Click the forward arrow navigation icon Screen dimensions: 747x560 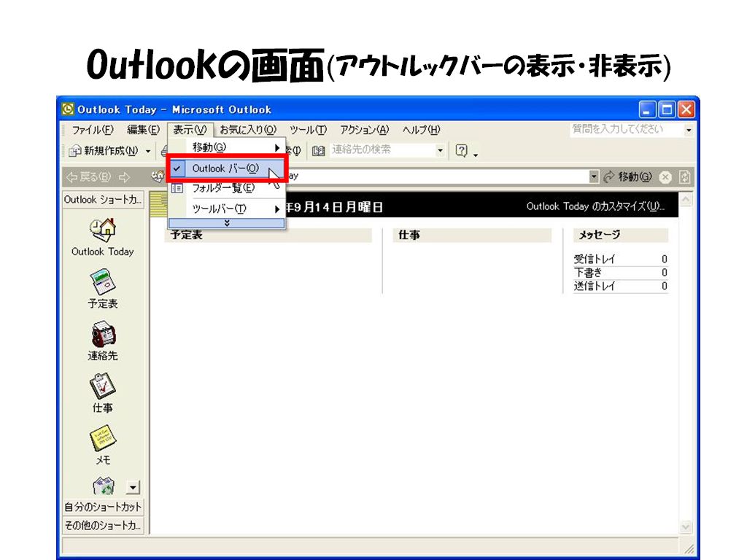124,177
